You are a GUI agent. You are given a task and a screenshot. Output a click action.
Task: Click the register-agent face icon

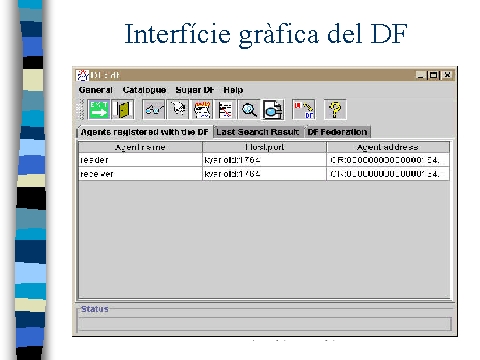coord(202,110)
